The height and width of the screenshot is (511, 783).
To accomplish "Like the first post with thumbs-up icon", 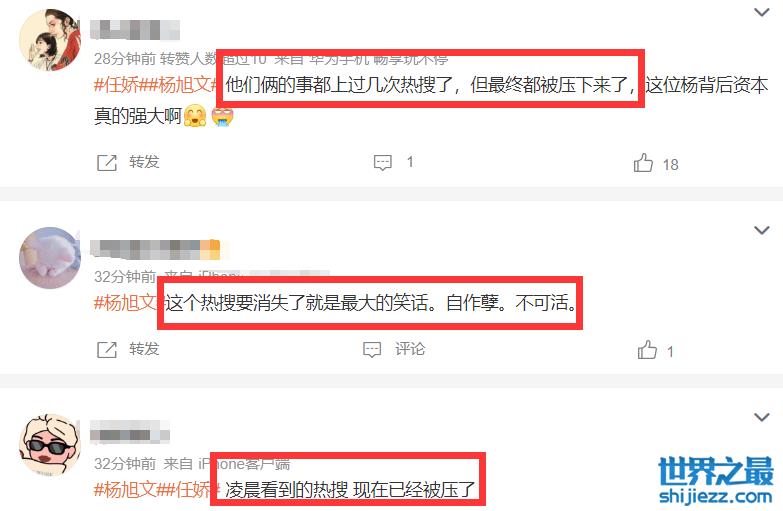I will tap(643, 163).
